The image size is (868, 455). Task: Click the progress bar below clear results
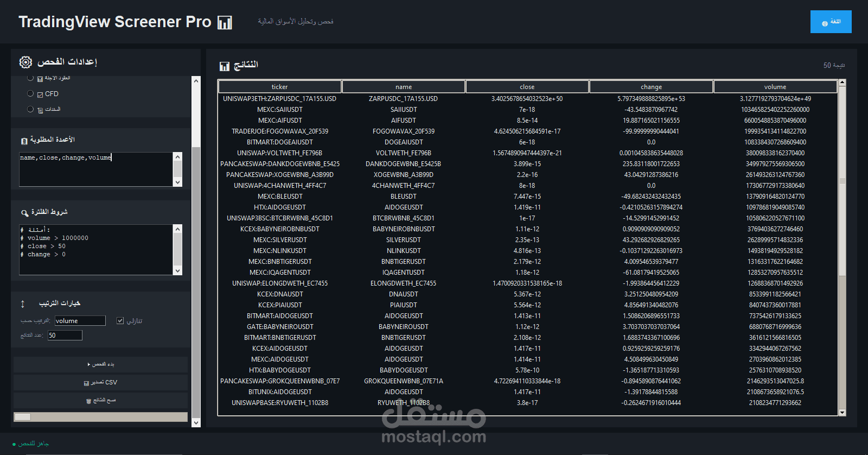coord(100,417)
